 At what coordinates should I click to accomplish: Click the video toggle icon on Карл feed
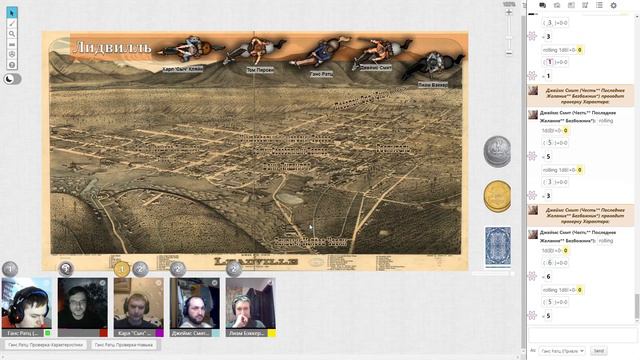tap(158, 283)
